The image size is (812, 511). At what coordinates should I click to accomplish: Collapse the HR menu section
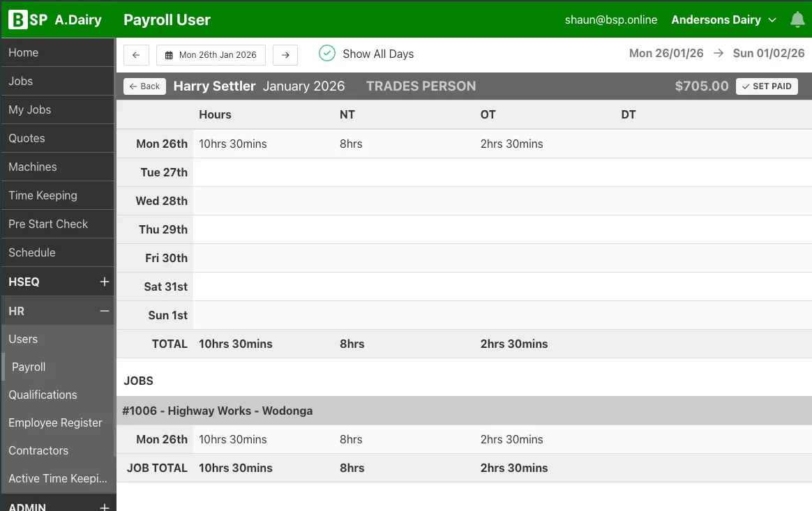coord(104,311)
